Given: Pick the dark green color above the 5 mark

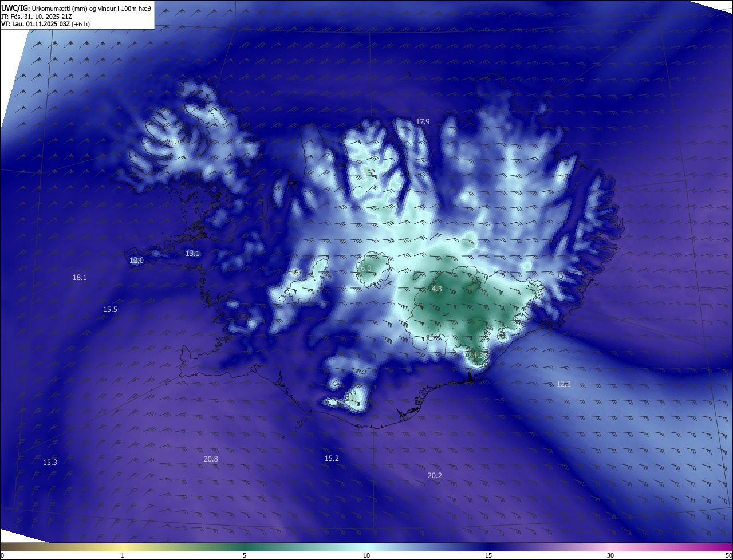Looking at the screenshot, I should pos(245,547).
